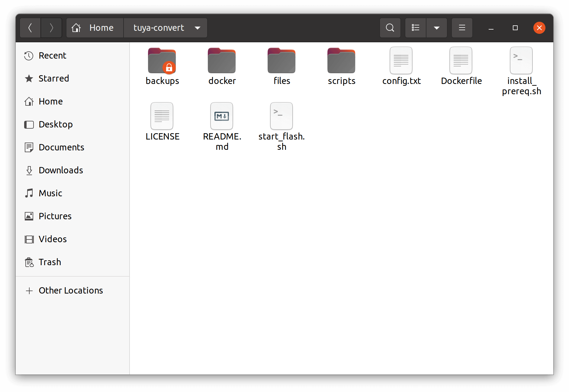The image size is (569, 392).
Task: Select the locked backups folder
Action: click(162, 61)
